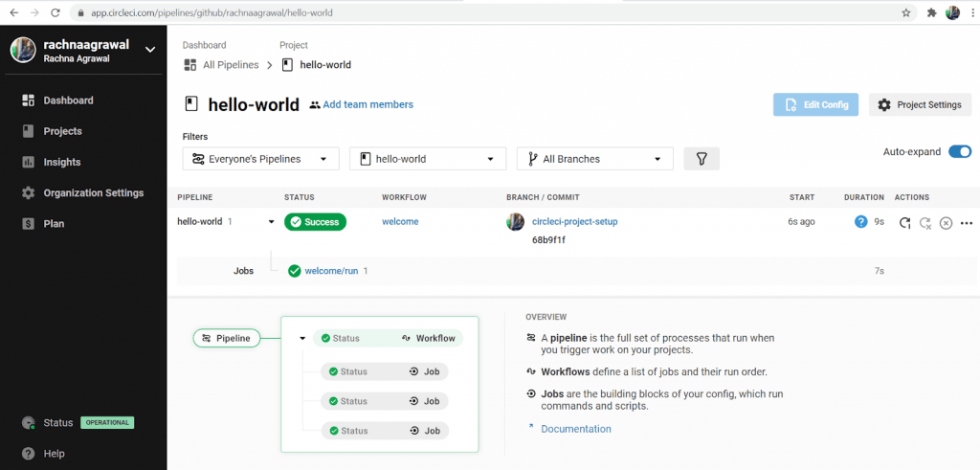Bookmark this page with the star icon

click(905, 12)
